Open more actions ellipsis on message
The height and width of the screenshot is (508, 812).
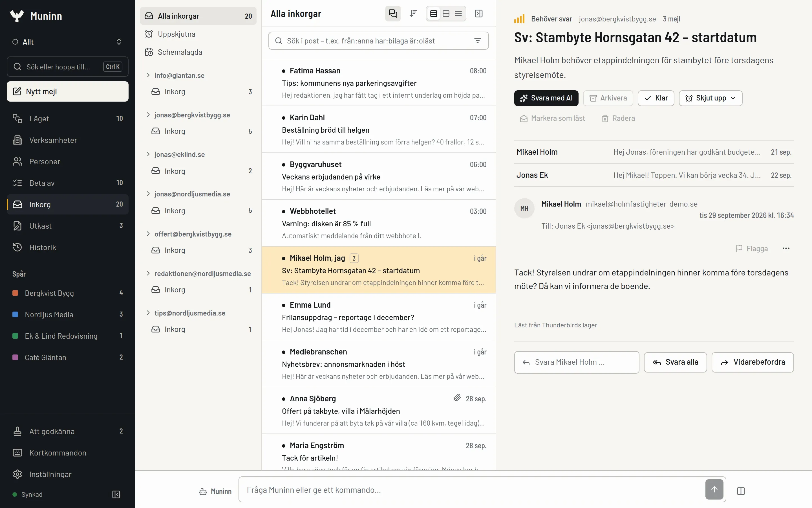pos(786,249)
